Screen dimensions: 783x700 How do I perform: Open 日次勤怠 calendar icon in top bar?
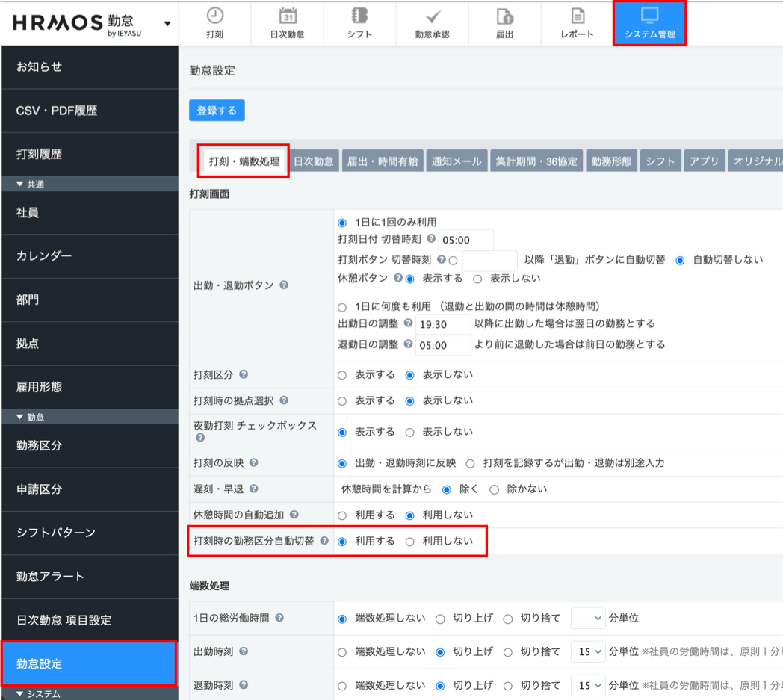(x=287, y=16)
